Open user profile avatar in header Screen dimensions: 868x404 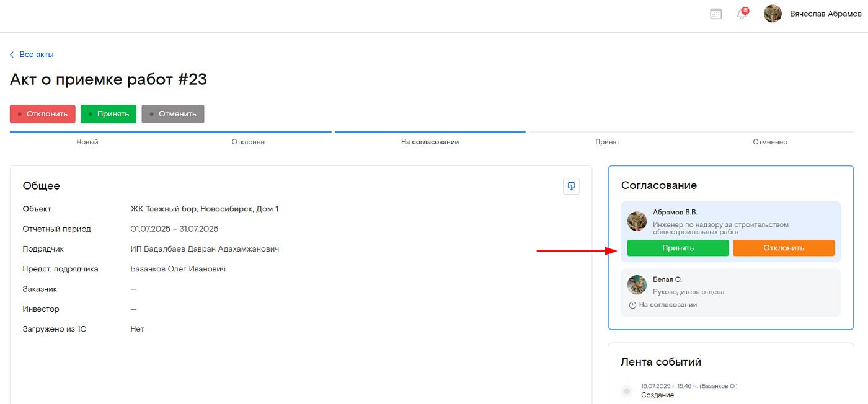[773, 14]
